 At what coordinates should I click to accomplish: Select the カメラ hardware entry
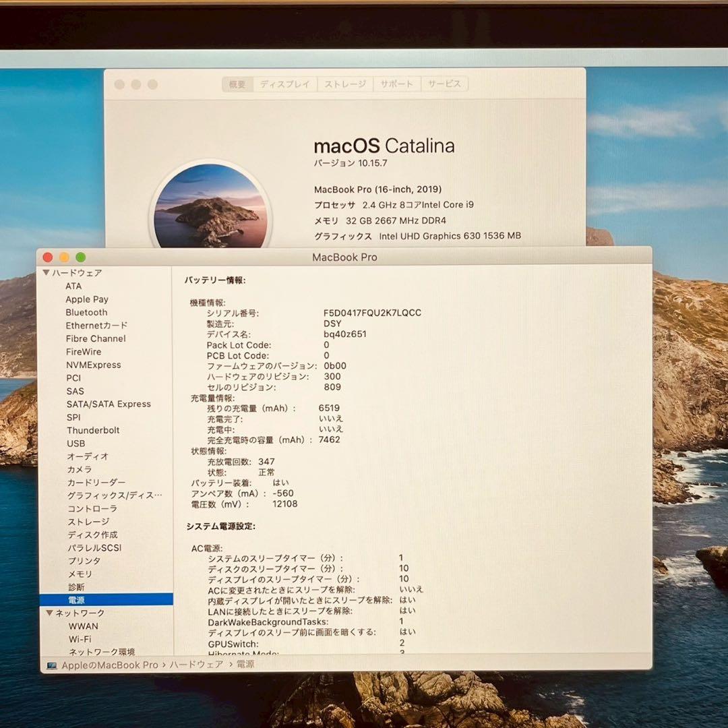tap(78, 469)
